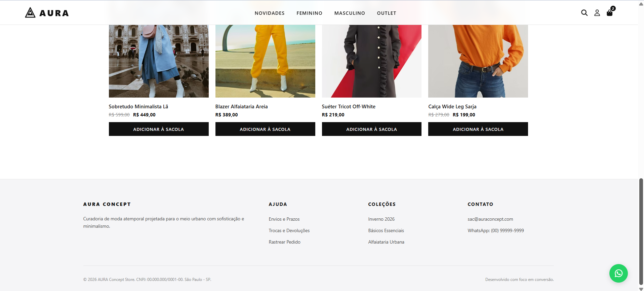Screen dimensions: 644x291
Task: Click the CONTATO footer heading
Action: (x=480, y=204)
